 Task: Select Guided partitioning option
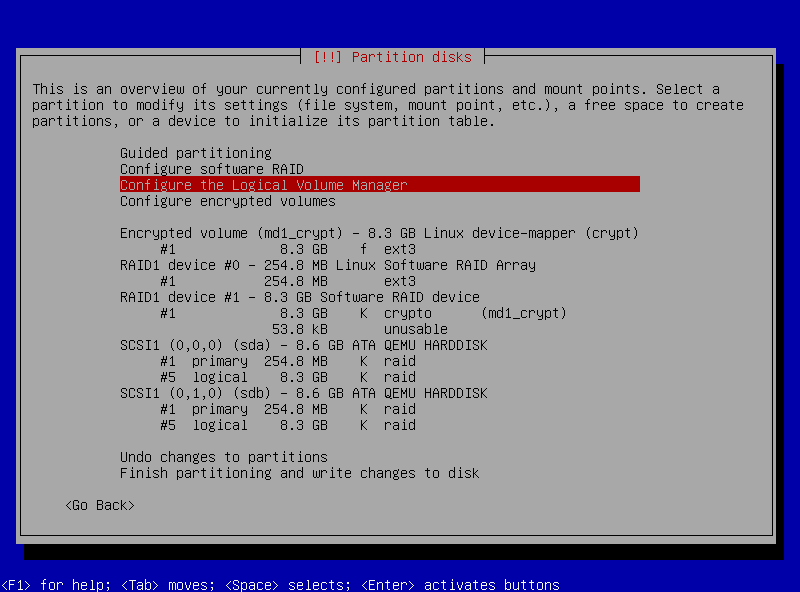tap(196, 153)
